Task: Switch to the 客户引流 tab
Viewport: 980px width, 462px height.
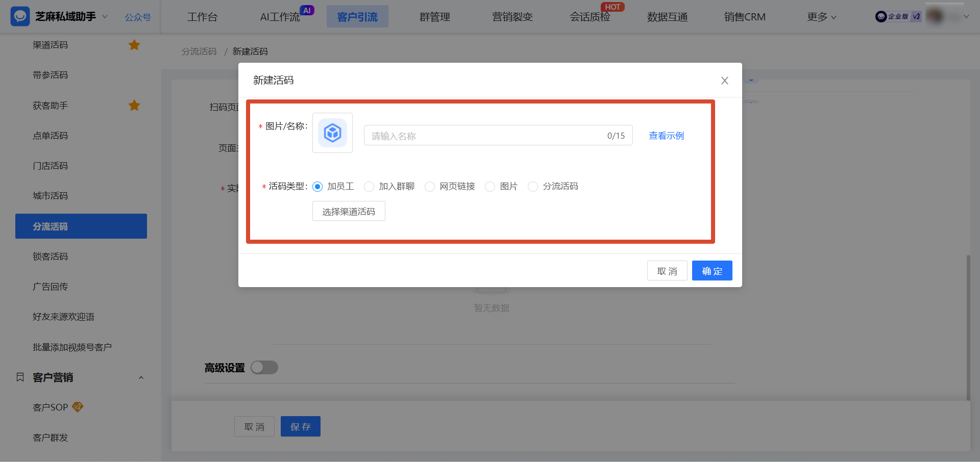Action: point(357,17)
